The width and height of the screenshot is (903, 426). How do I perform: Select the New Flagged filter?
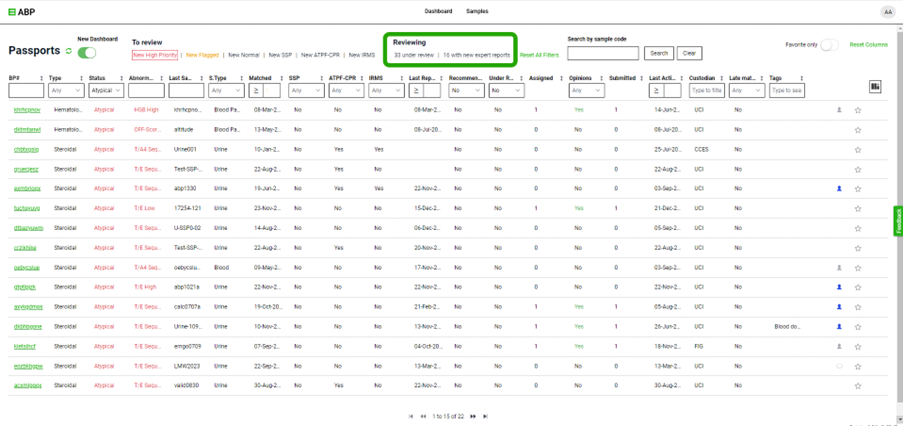[x=202, y=55]
